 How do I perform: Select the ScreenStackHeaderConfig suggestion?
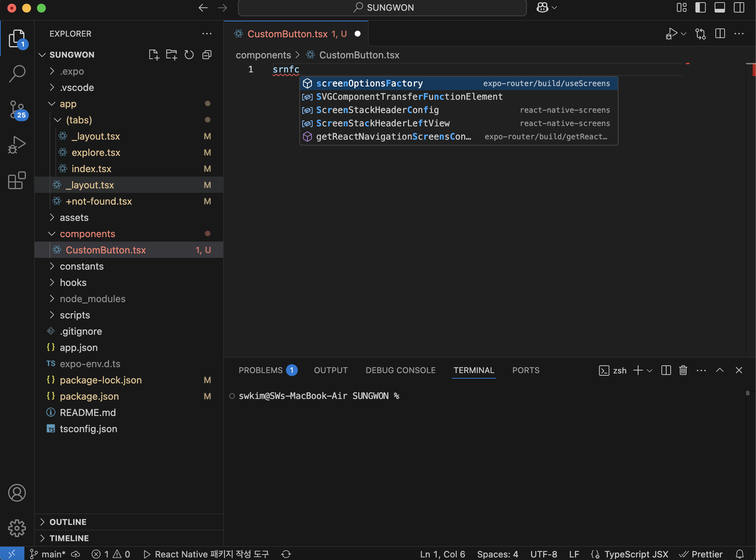[459, 110]
